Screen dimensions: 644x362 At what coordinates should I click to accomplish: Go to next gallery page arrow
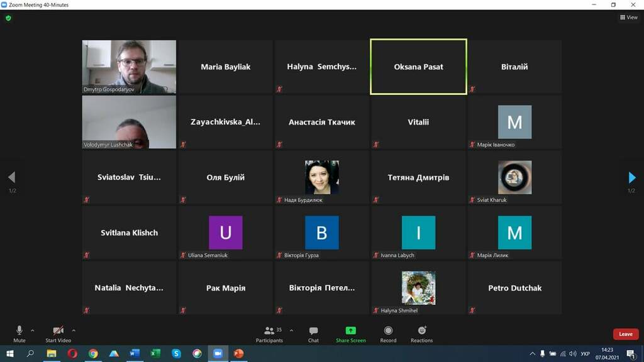coord(632,177)
